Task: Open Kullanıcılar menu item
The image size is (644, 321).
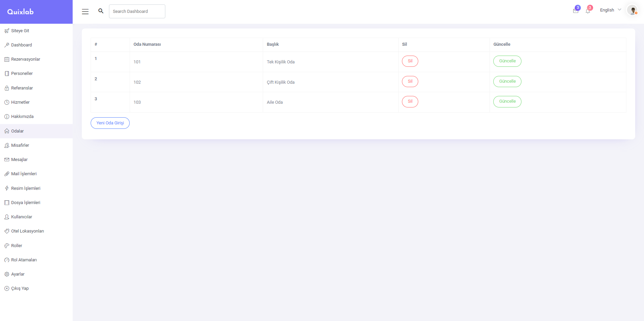Action: pyautogui.click(x=36, y=217)
